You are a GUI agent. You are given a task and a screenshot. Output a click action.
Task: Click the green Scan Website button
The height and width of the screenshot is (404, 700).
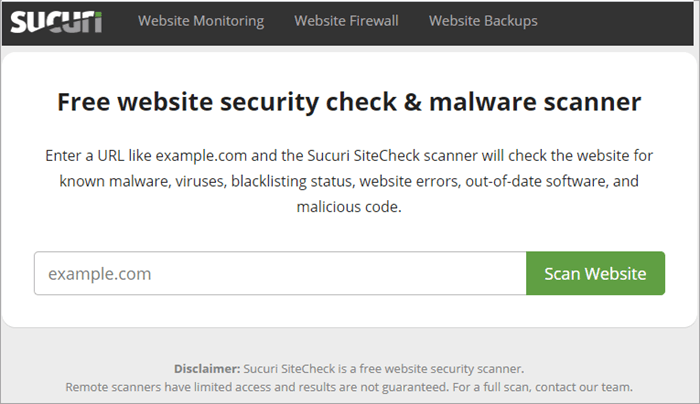[x=595, y=273]
